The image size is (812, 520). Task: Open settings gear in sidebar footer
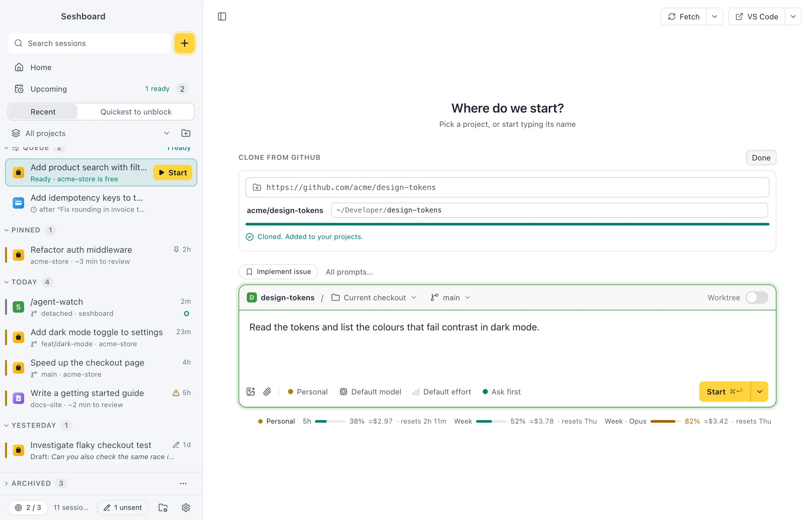[x=186, y=507]
